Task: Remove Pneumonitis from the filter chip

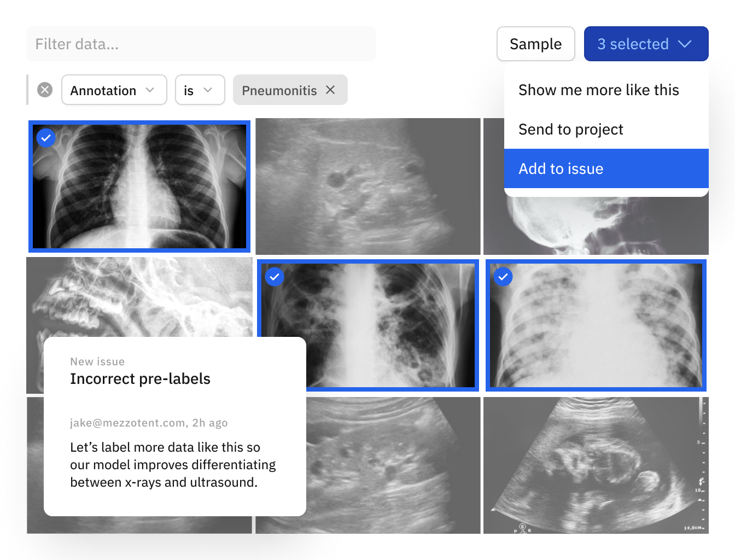Action: click(x=330, y=90)
